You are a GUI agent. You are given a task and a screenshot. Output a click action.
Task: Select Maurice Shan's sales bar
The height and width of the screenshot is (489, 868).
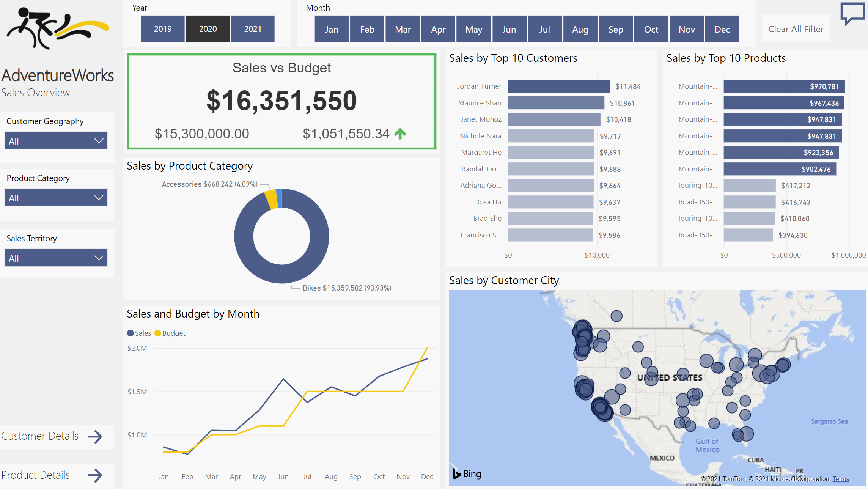pos(556,103)
